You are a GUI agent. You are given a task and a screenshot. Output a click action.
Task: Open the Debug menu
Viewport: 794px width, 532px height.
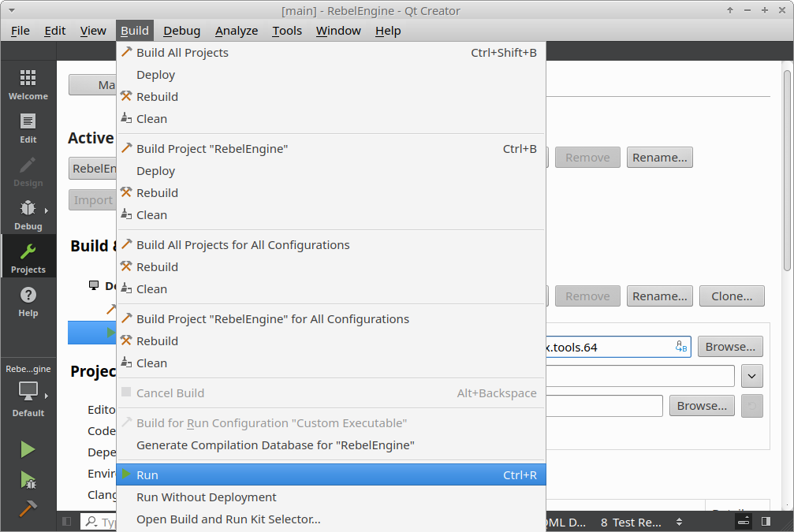(x=182, y=31)
